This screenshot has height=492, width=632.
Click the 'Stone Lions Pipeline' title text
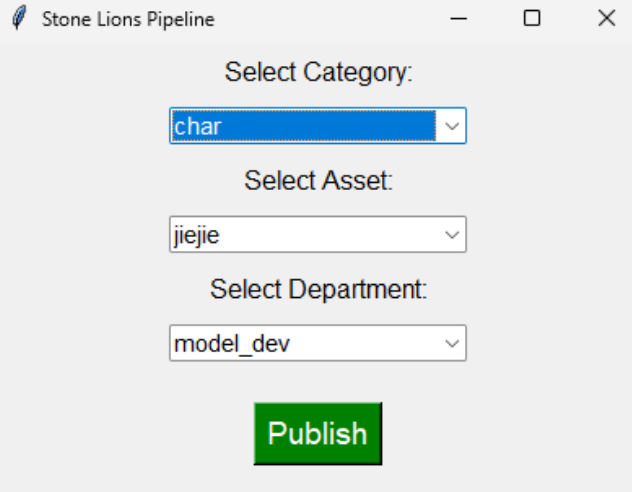(127, 19)
